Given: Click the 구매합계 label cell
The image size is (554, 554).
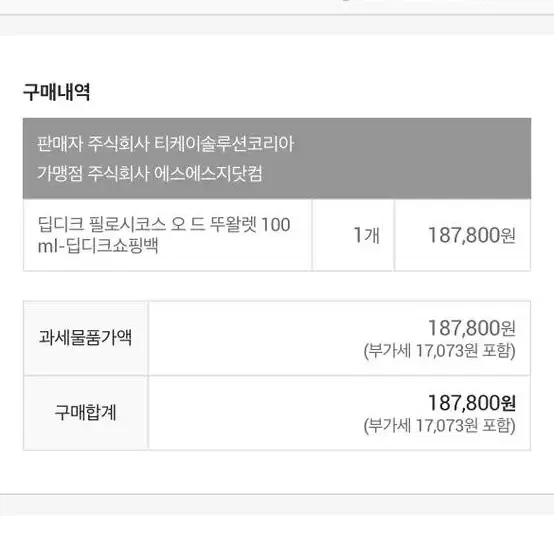Looking at the screenshot, I should coord(86,413).
